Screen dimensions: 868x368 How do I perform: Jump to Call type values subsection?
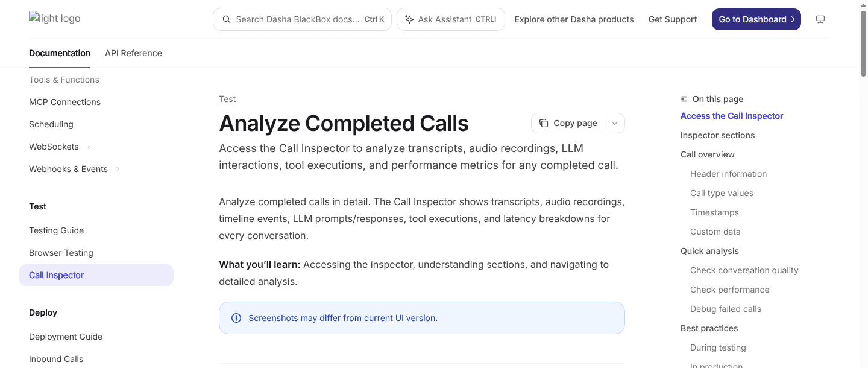722,193
